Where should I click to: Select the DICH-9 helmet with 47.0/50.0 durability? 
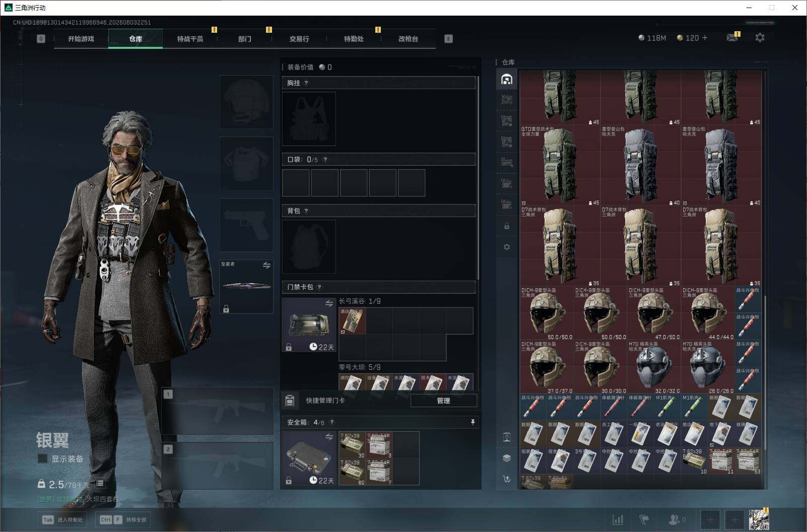(654, 313)
